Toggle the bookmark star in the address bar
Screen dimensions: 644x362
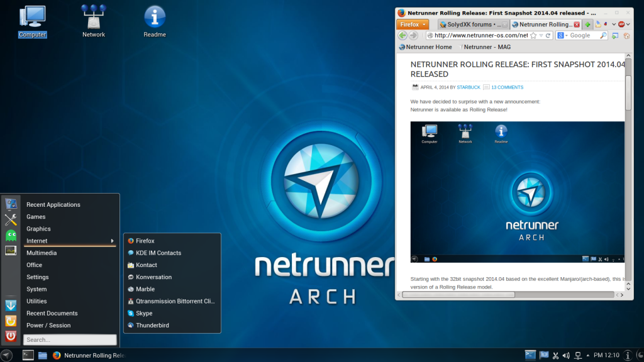pos(533,36)
